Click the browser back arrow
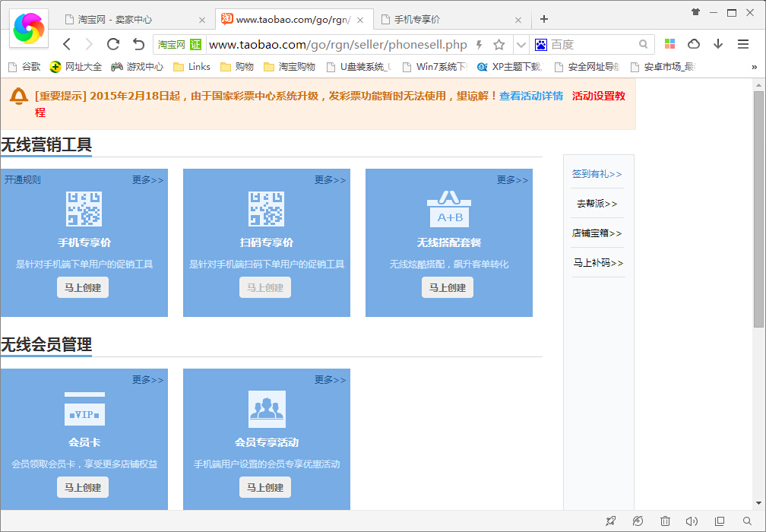766x532 pixels. [x=67, y=44]
